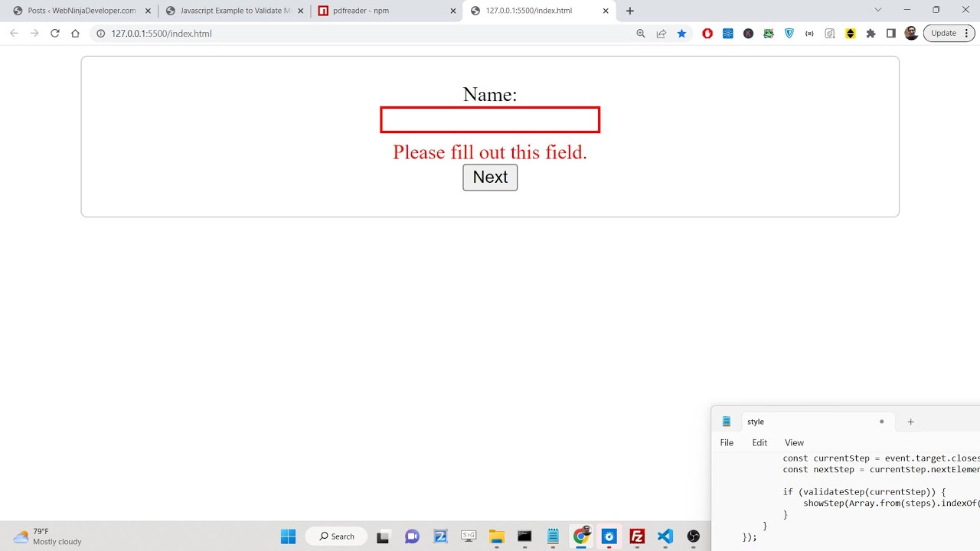
Task: Open Visual Studio Code from taskbar
Action: pyautogui.click(x=665, y=536)
